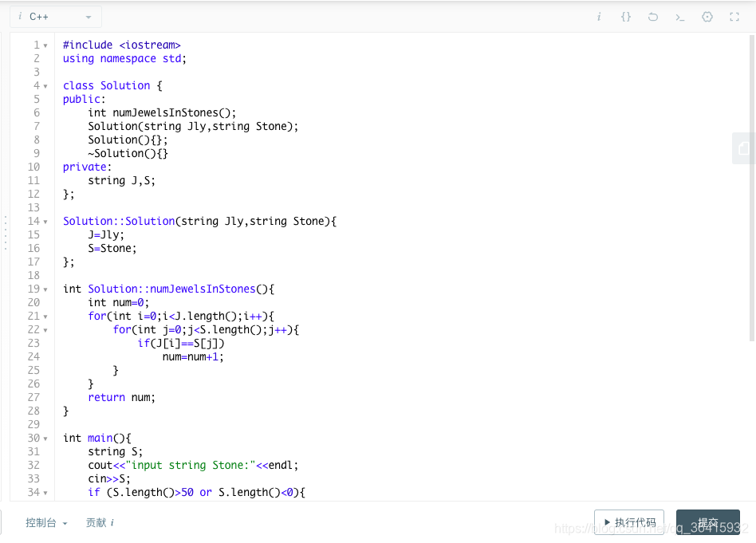Open the C++ language dropdown
The width and height of the screenshot is (756, 543).
click(56, 17)
